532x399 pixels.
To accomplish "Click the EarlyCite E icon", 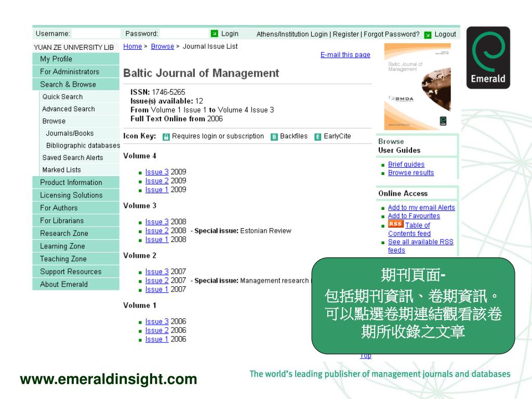I will [317, 137].
